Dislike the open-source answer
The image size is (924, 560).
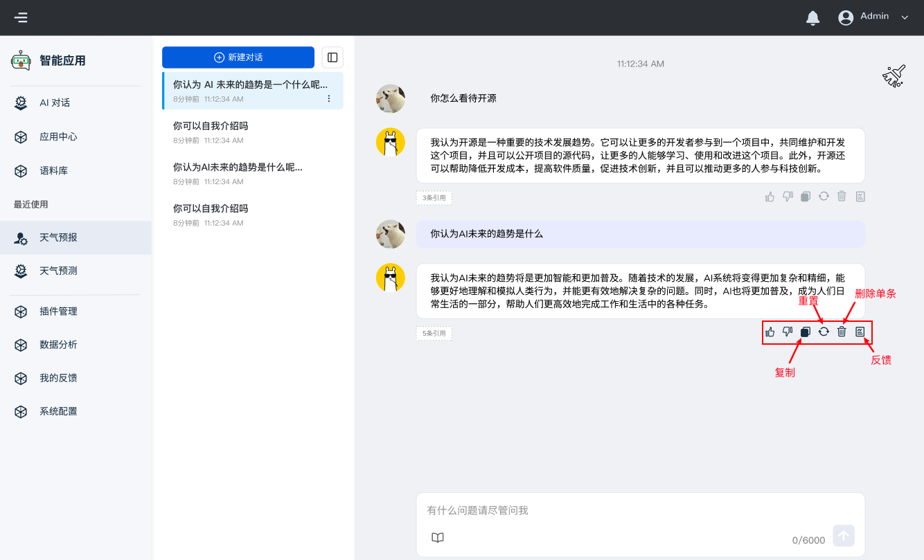pyautogui.click(x=788, y=197)
